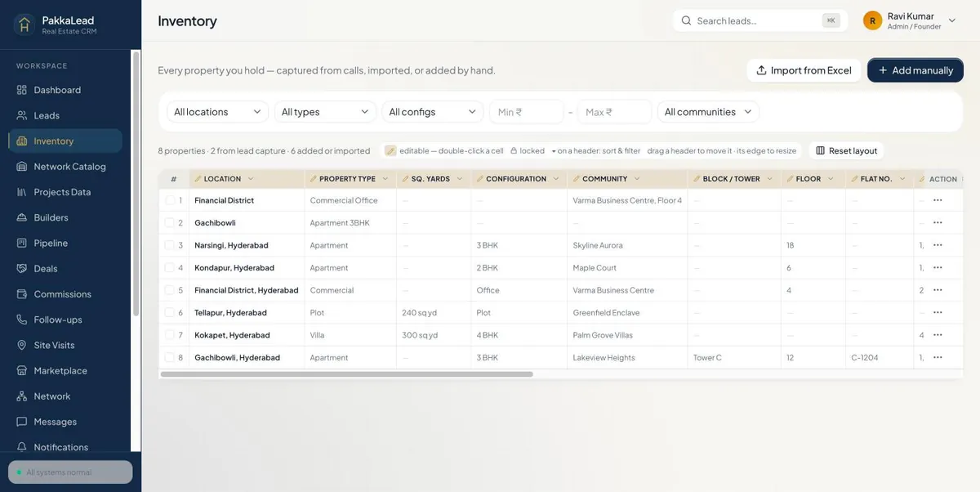This screenshot has width=980, height=492.
Task: Click the PakkaLead house logo icon
Action: tap(24, 25)
